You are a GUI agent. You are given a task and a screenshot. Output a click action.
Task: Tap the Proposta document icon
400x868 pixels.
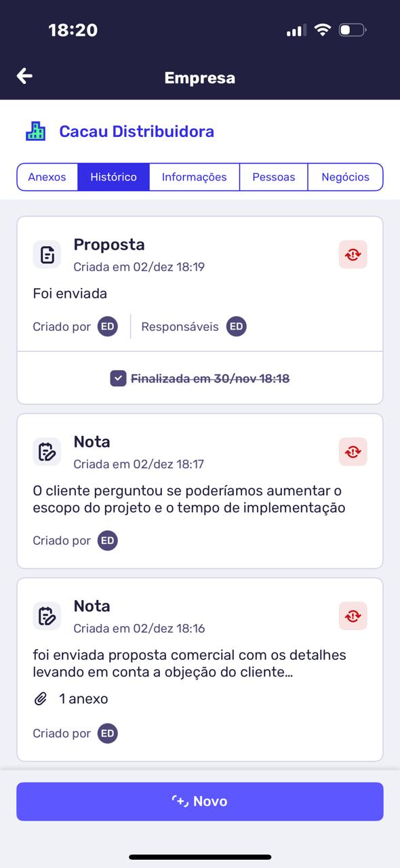(46, 254)
